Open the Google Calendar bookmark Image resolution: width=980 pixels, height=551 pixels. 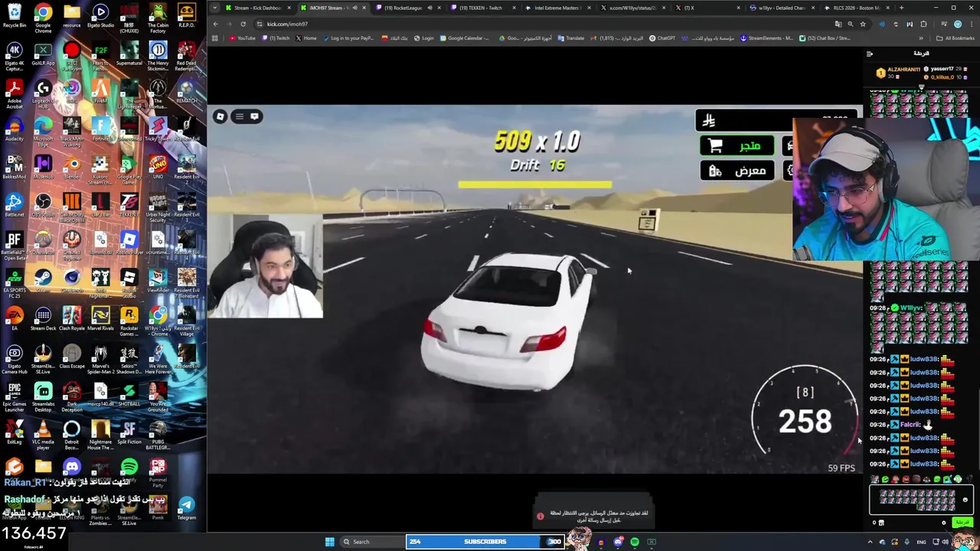pos(464,38)
